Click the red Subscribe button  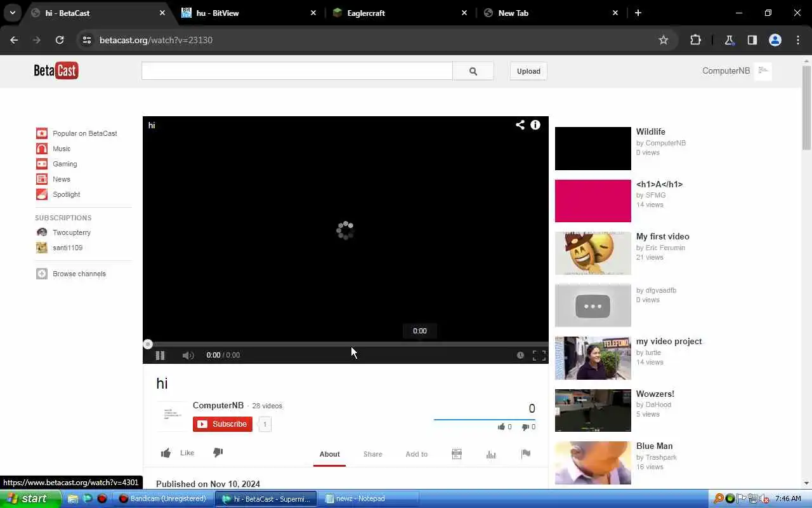coord(223,424)
